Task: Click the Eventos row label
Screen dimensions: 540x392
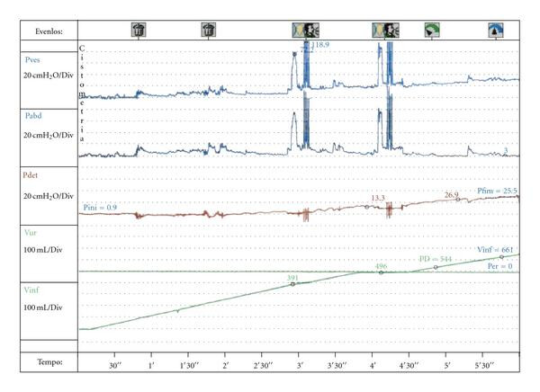Action: click(49, 31)
